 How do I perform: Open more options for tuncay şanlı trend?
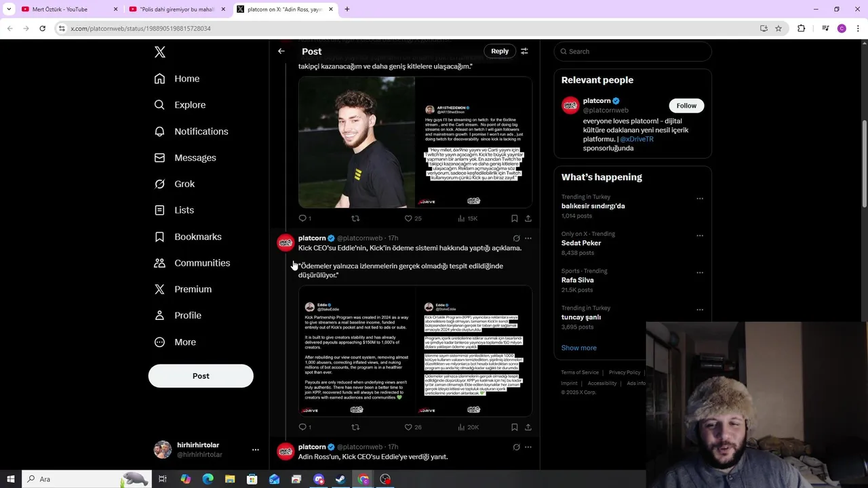point(700,310)
